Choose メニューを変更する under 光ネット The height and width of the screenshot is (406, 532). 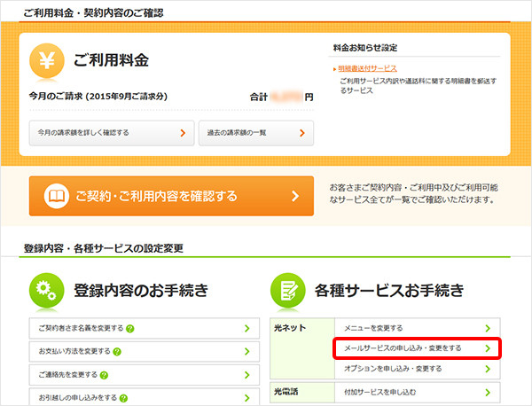click(418, 328)
